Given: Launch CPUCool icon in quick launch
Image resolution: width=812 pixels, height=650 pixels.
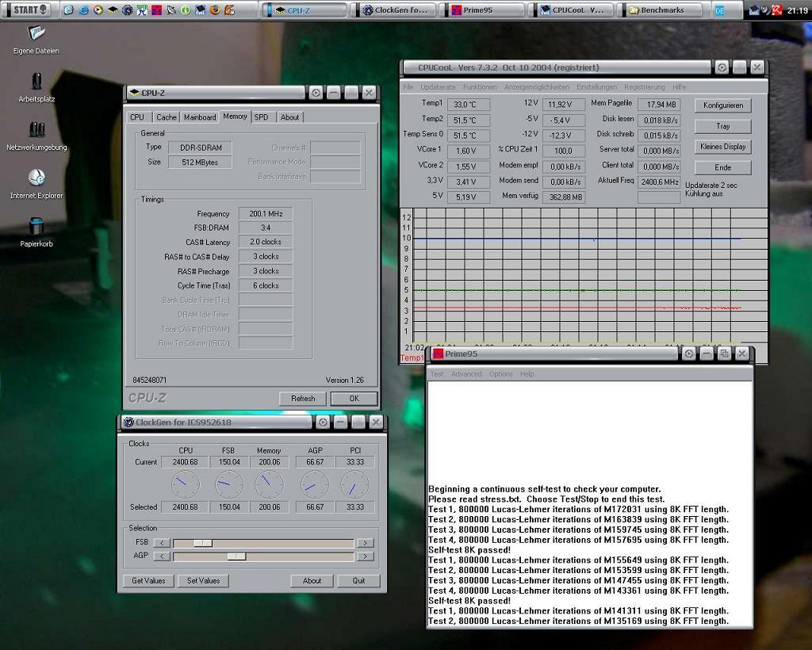Looking at the screenshot, I should [200, 10].
